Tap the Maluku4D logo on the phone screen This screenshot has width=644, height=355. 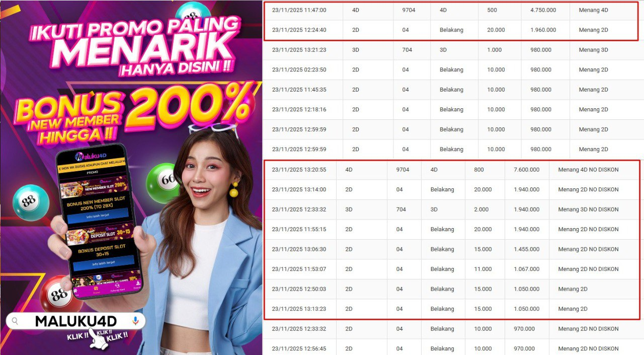(91, 154)
